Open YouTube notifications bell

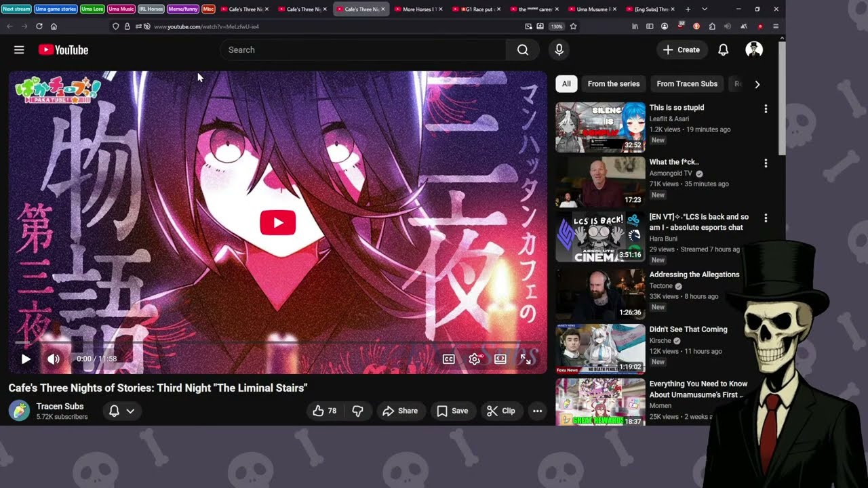click(723, 49)
